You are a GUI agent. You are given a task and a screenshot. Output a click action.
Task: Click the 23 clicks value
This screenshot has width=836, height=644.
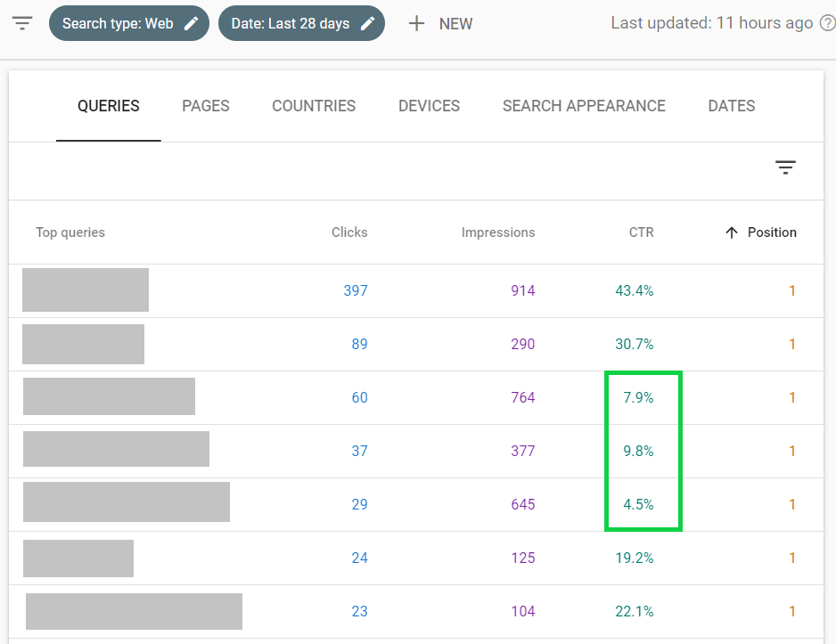(359, 612)
